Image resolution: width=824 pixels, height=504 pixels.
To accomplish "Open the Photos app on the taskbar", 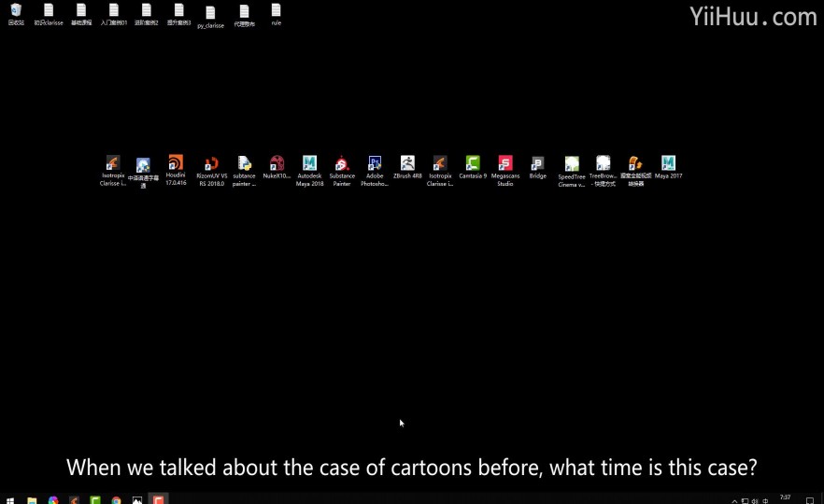I will pos(137,499).
